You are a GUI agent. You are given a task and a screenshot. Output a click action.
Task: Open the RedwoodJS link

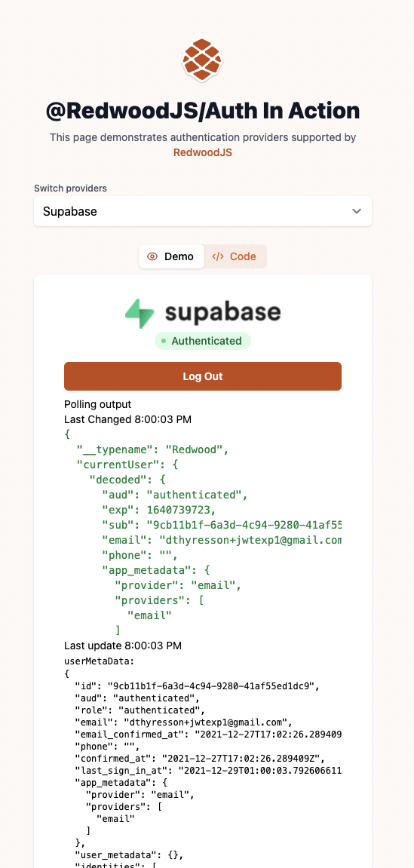(203, 152)
